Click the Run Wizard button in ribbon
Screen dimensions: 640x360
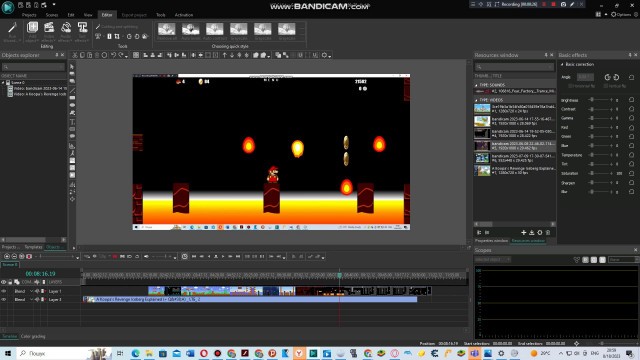[11, 32]
